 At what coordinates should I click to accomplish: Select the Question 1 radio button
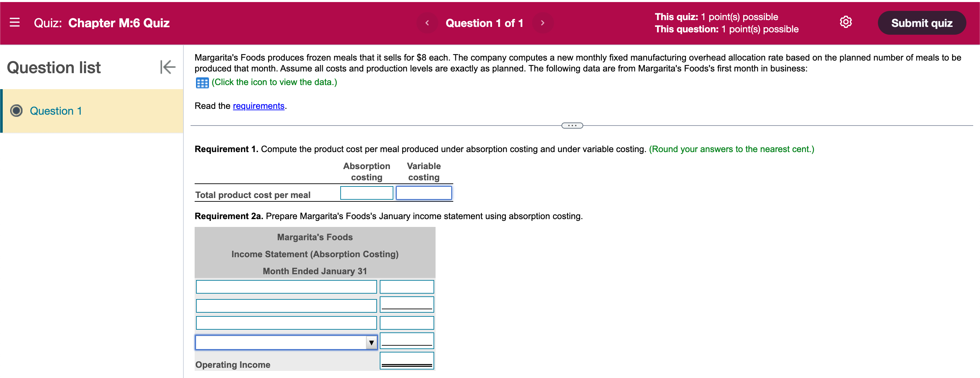tap(16, 111)
